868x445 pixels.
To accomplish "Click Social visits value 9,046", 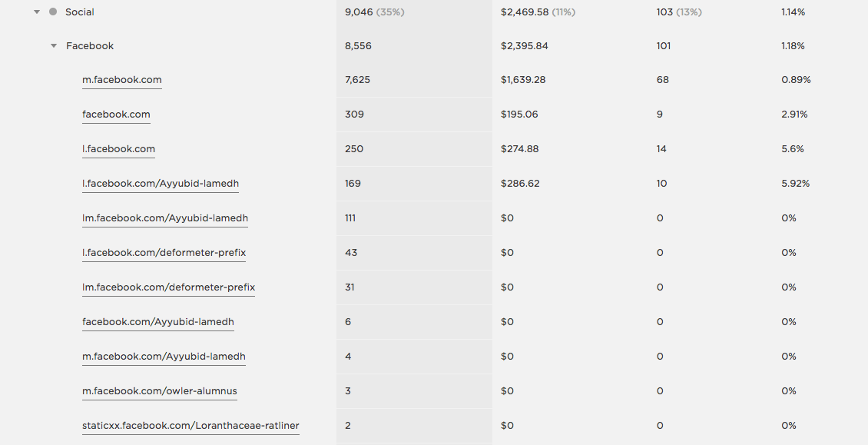I will tap(359, 12).
